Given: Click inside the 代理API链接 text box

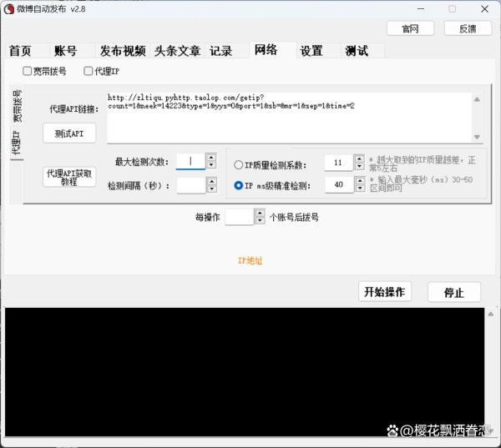Looking at the screenshot, I should click(x=289, y=118).
